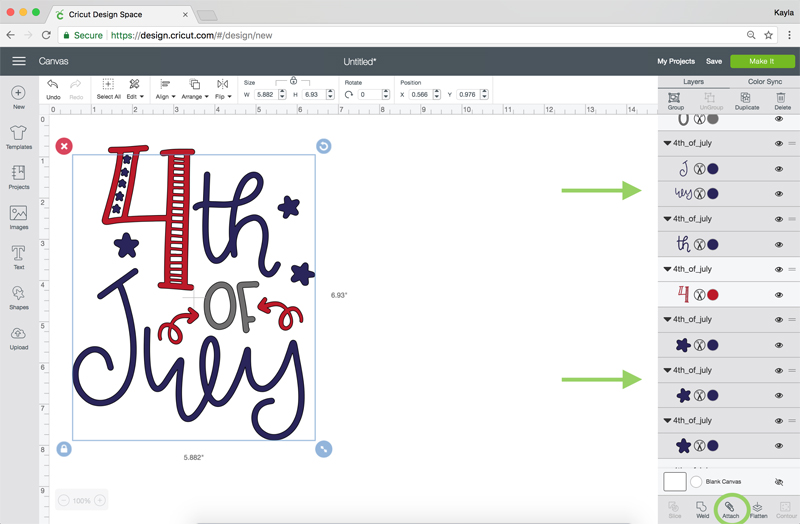The image size is (800, 524).
Task: Open the Edit dropdown
Action: (135, 89)
